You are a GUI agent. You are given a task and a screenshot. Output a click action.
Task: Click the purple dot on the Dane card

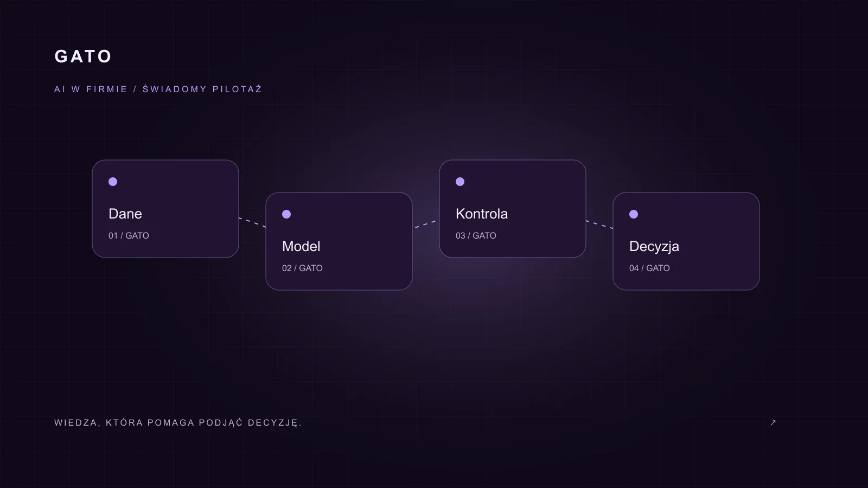click(x=113, y=182)
